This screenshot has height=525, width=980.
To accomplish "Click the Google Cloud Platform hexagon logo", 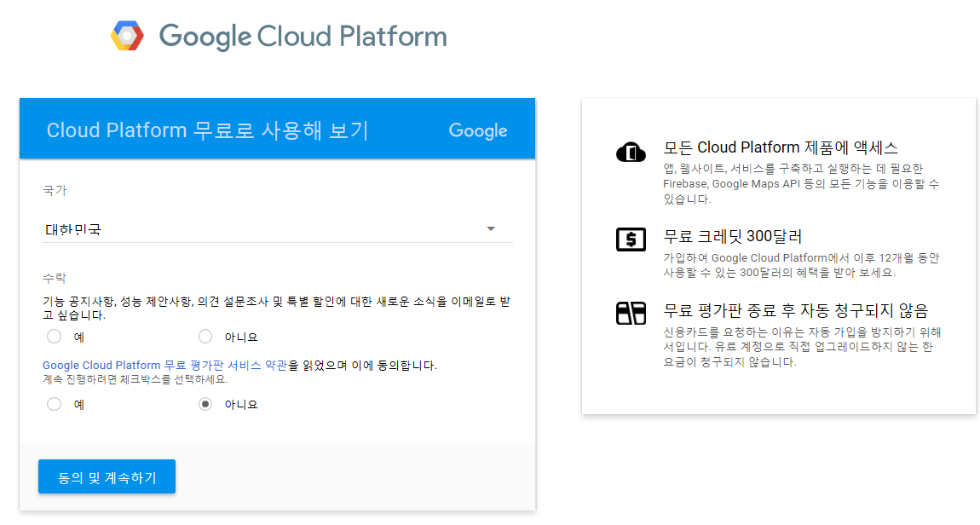I will click(128, 36).
